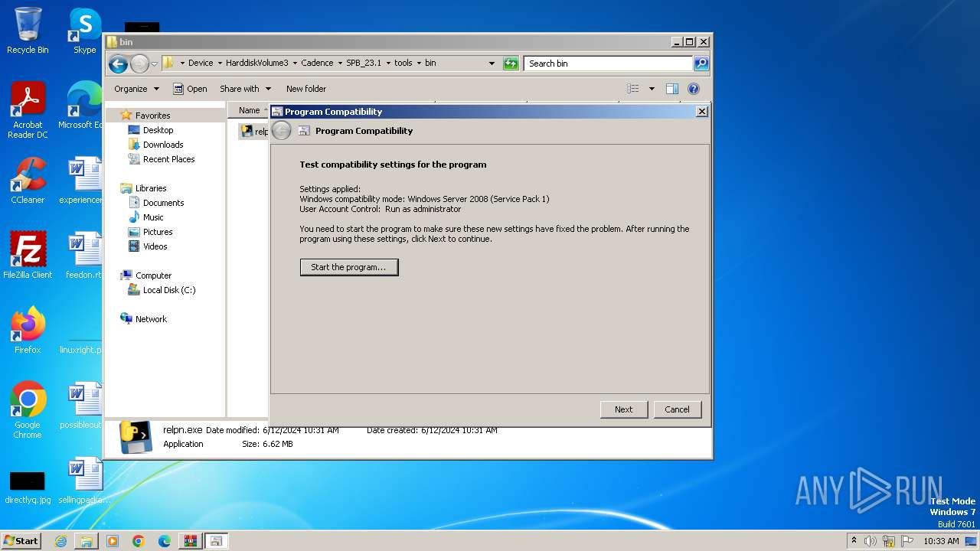Click Program Compatibility taskbar button
Image resolution: width=980 pixels, height=551 pixels.
click(x=216, y=541)
